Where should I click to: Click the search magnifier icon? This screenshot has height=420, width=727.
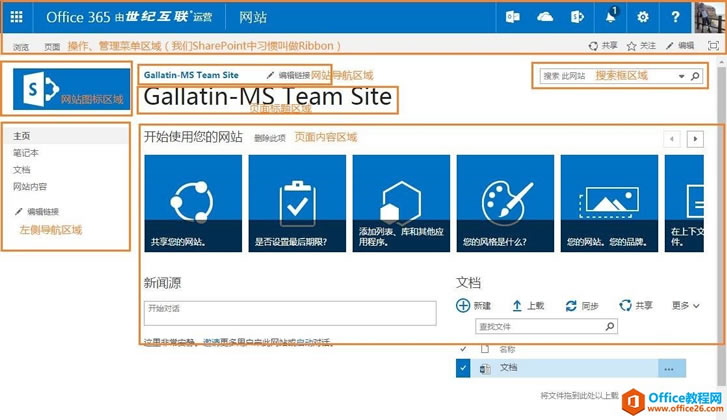(695, 76)
